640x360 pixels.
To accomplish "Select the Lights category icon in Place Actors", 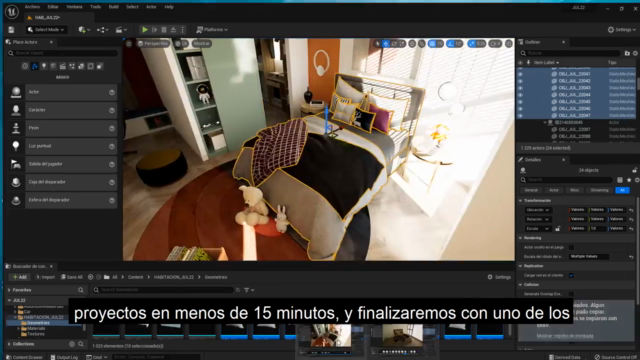I will tap(44, 66).
